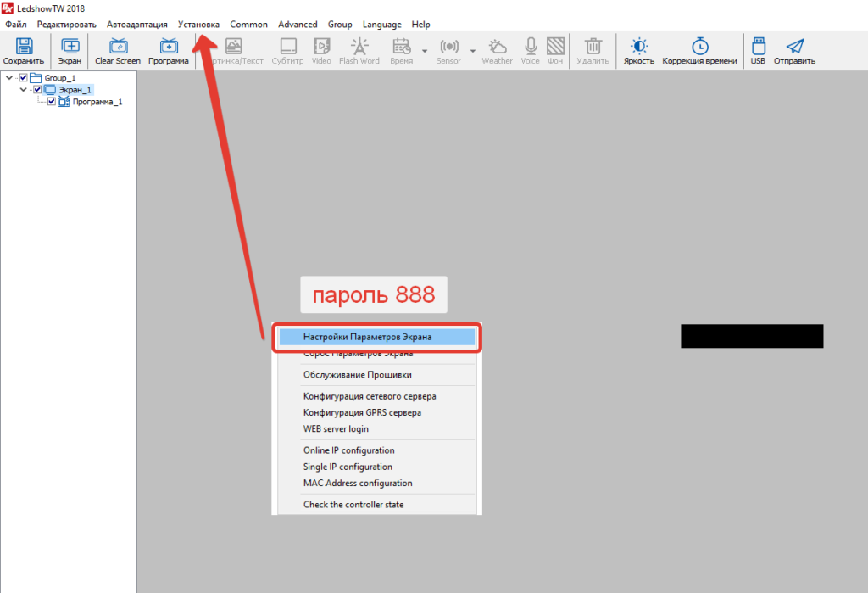Select Программа_1 in the tree
Image resolution: width=868 pixels, height=593 pixels.
(x=97, y=102)
